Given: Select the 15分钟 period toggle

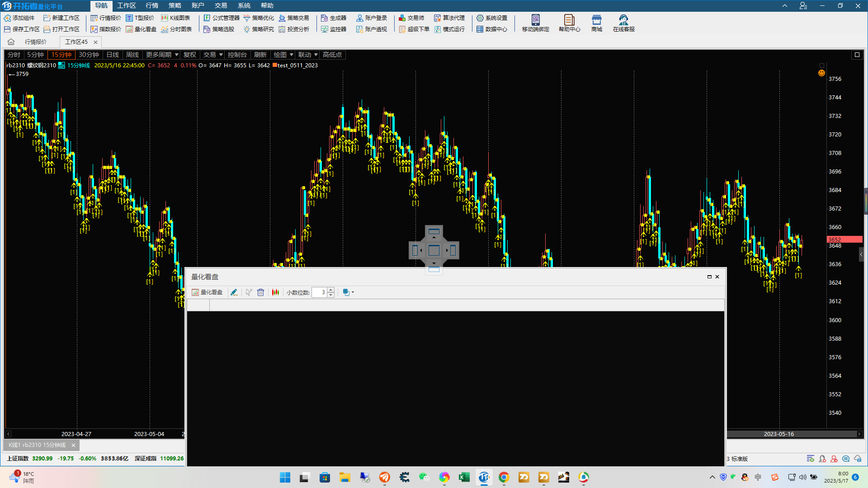Looking at the screenshot, I should [61, 55].
